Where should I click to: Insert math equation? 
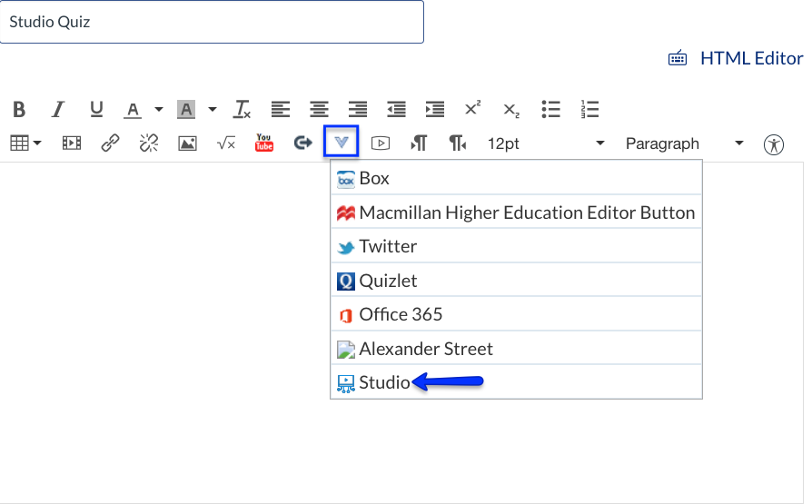(226, 143)
